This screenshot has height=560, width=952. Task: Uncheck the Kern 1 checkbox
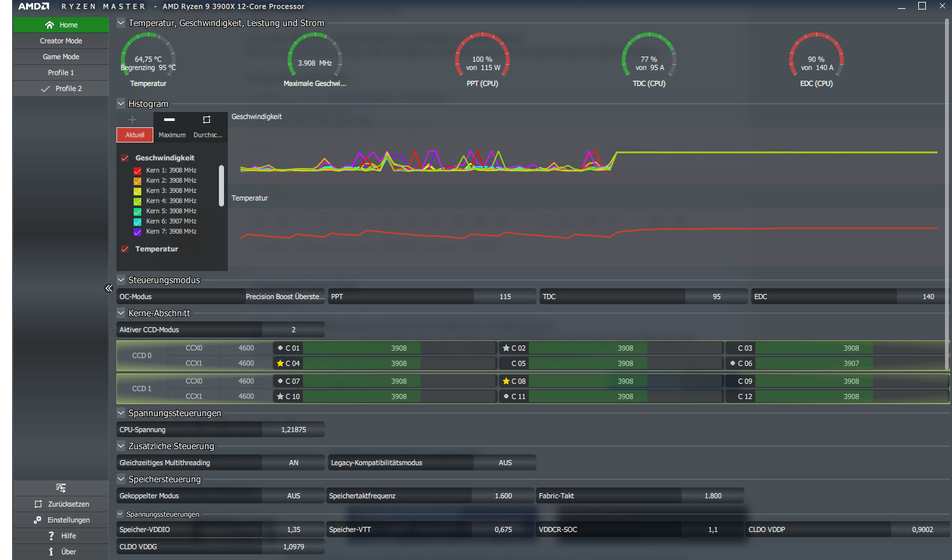(x=137, y=171)
